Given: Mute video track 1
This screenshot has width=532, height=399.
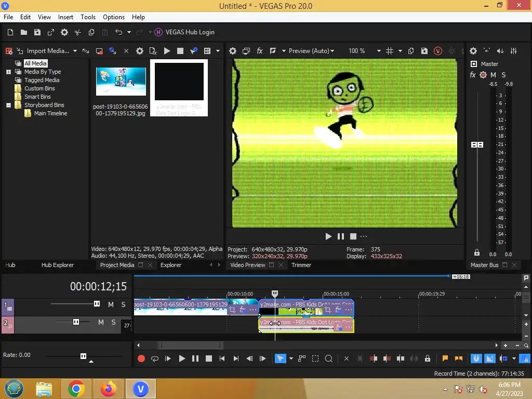Looking at the screenshot, I should click(x=111, y=304).
